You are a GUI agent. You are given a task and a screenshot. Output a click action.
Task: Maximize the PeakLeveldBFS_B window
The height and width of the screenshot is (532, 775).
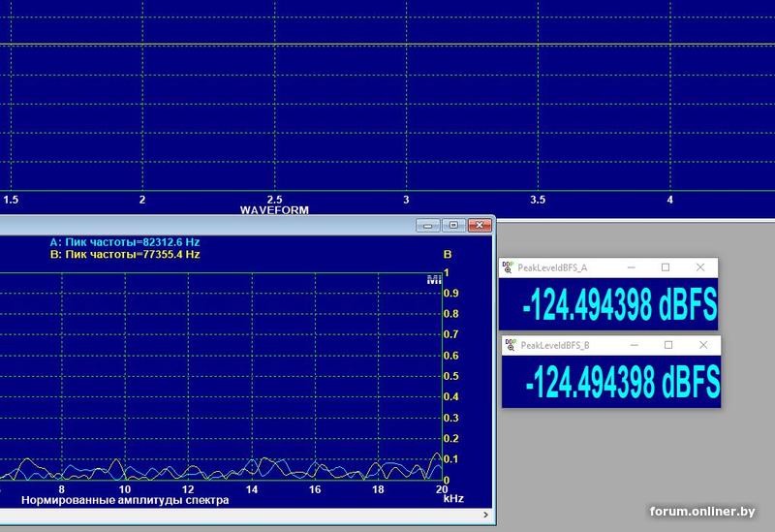(668, 345)
